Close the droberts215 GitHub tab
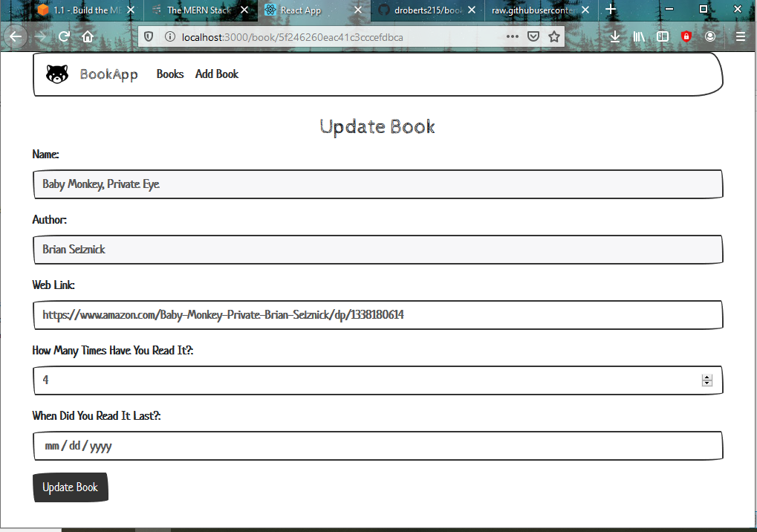757x532 pixels. [472, 10]
